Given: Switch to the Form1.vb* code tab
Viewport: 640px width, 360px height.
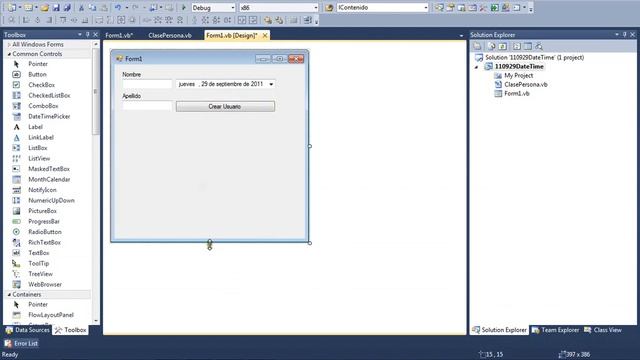Looking at the screenshot, I should 119,36.
